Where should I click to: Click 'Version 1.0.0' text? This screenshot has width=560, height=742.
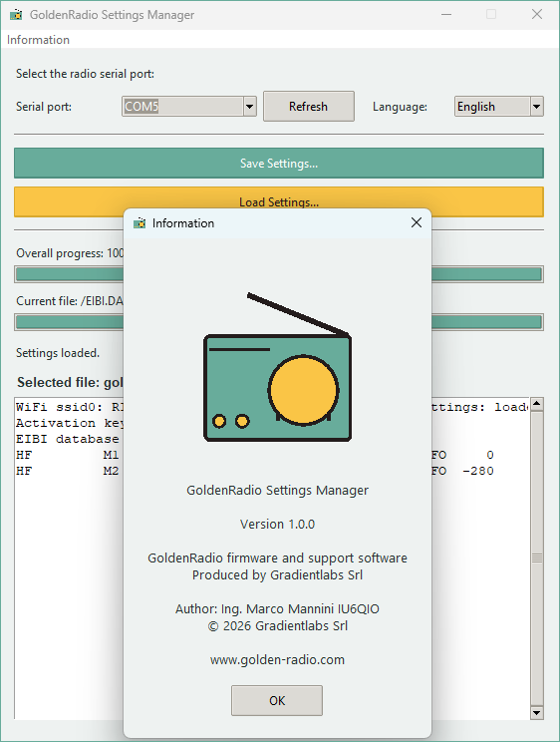point(277,525)
